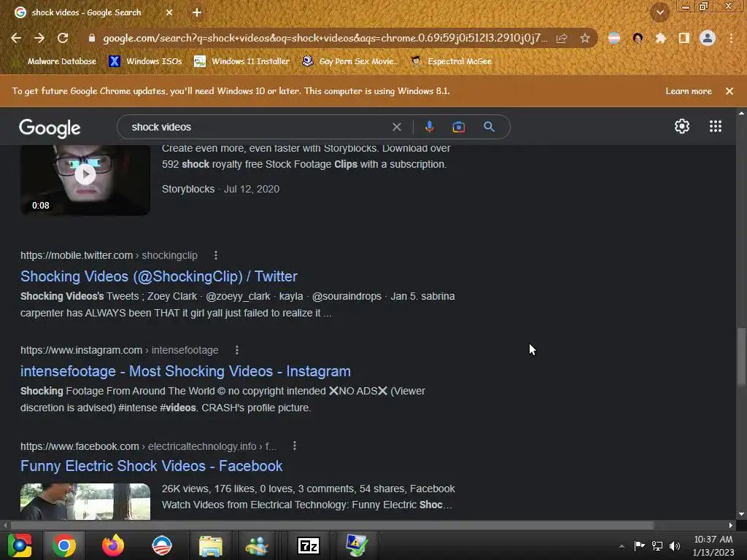Open the instagram.com intensefootage URL line

119,350
